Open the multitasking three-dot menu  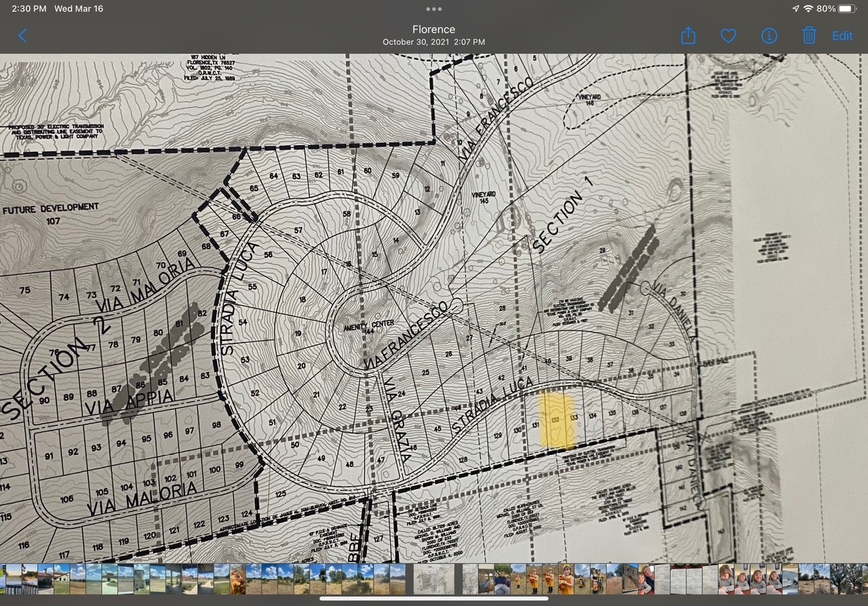(x=434, y=9)
